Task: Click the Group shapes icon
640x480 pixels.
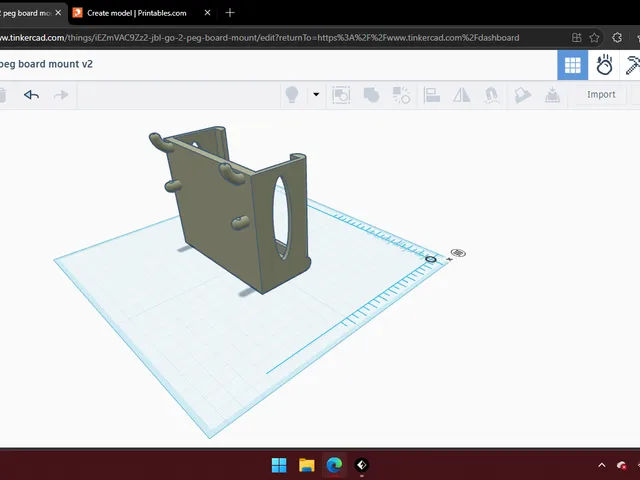Action: click(371, 95)
